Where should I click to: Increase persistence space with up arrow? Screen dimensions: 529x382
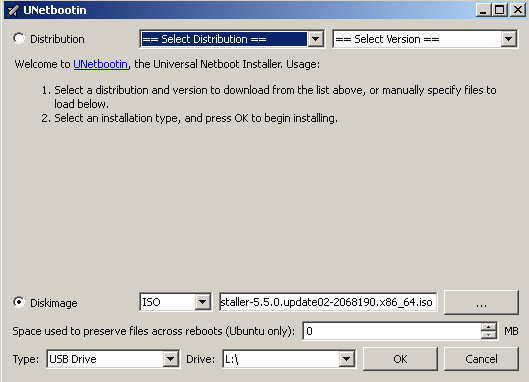[489, 327]
